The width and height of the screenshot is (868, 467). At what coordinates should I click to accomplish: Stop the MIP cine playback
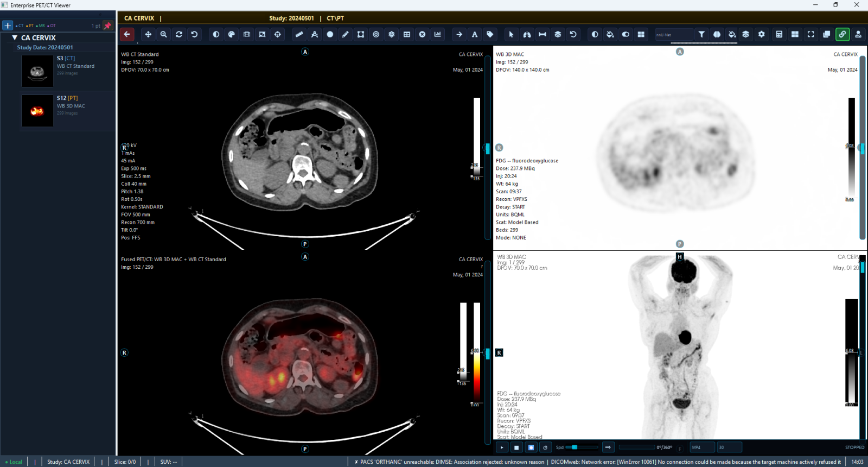coord(516,447)
